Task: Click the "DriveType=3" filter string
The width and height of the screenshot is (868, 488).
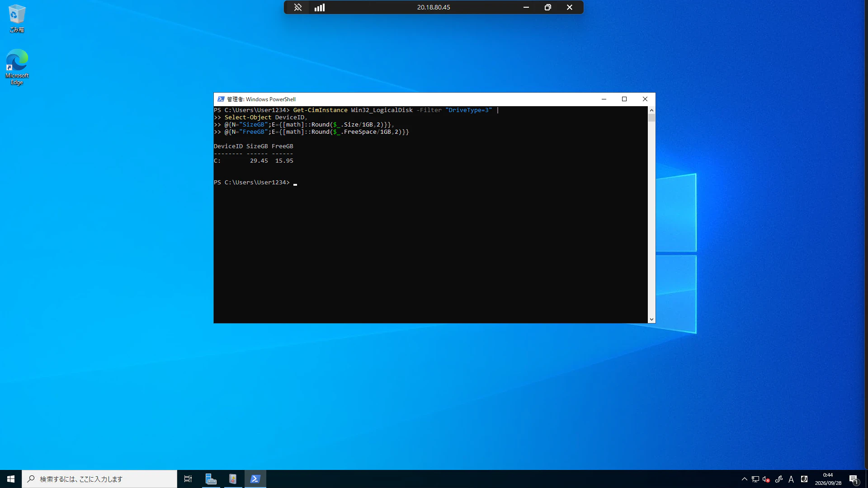Action: [469, 110]
